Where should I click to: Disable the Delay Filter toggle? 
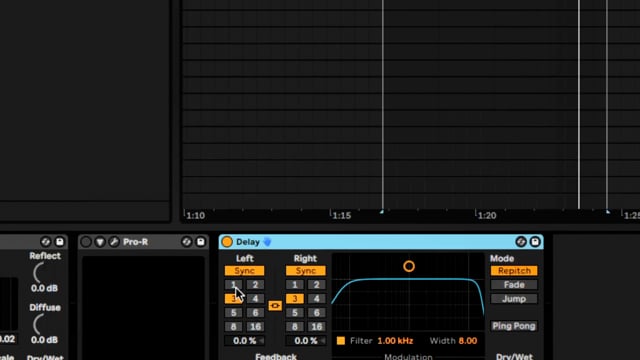341,341
